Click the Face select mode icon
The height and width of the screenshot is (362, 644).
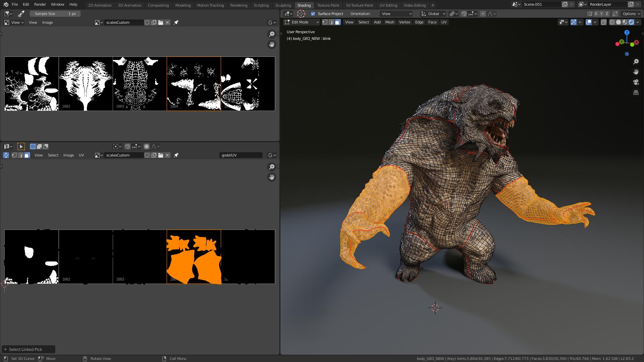pyautogui.click(x=337, y=22)
